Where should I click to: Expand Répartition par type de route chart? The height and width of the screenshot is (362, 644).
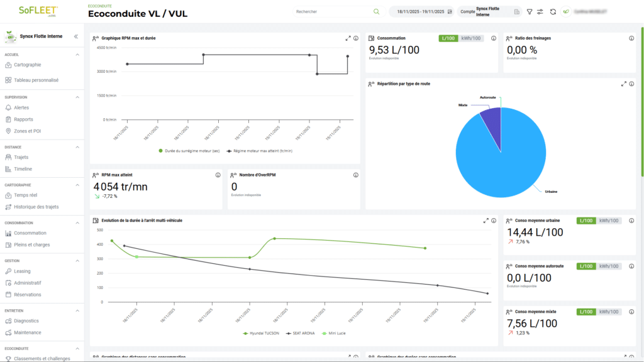[x=623, y=84]
